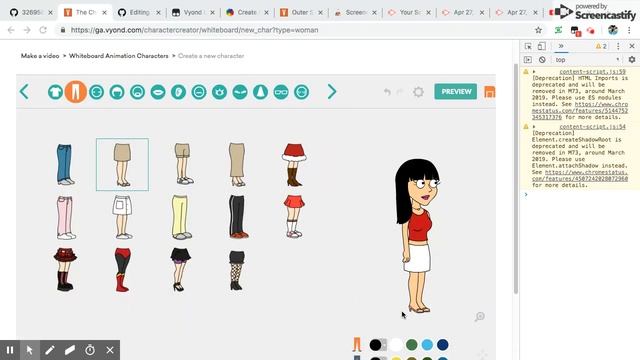Viewport: 640px width, 360px height.
Task: Choose the dark red ruffled skirt with boots
Action: point(65,269)
